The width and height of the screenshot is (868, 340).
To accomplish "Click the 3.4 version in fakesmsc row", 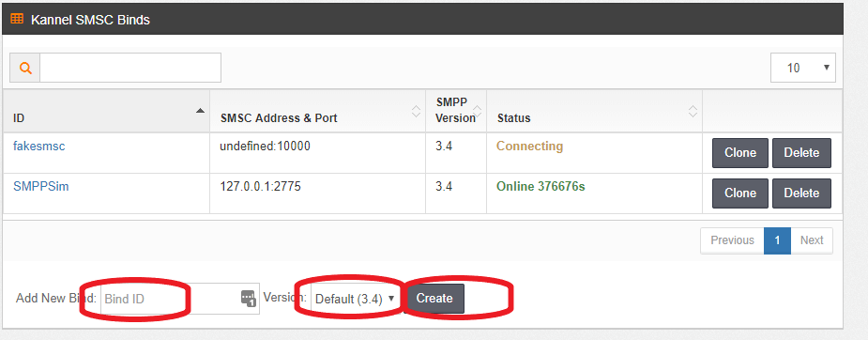I will click(444, 147).
